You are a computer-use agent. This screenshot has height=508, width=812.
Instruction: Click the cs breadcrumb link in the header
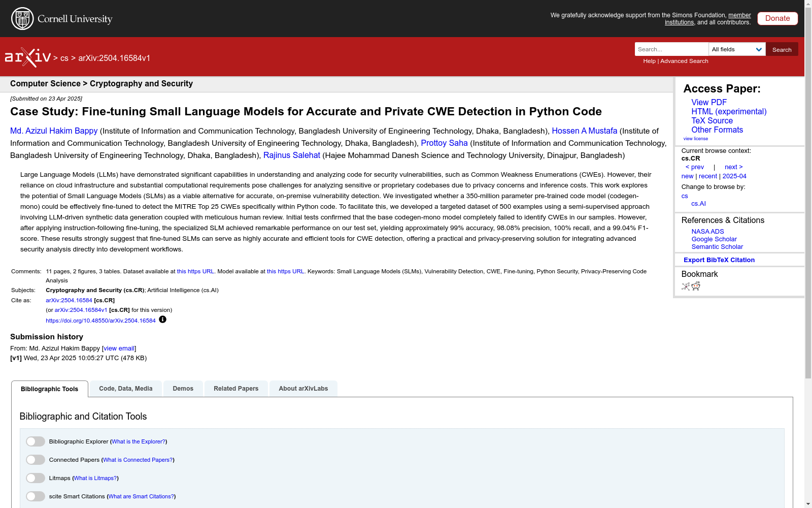tap(64, 58)
